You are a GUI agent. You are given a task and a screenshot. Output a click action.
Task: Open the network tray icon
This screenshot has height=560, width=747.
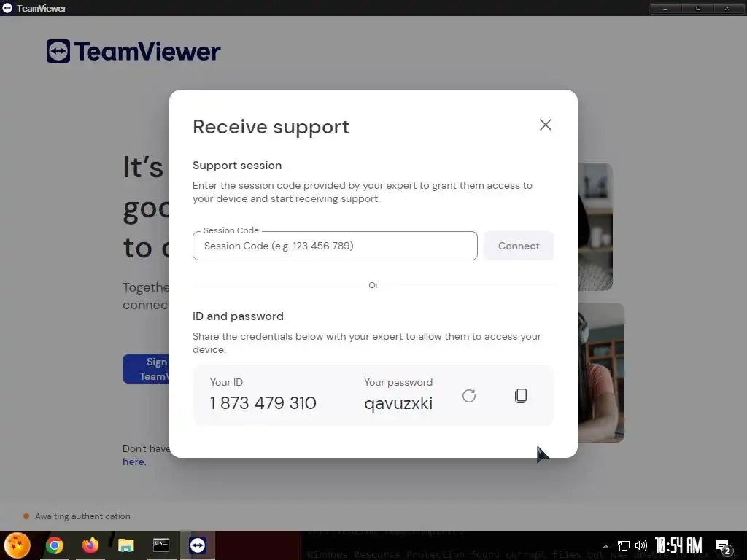click(623, 545)
